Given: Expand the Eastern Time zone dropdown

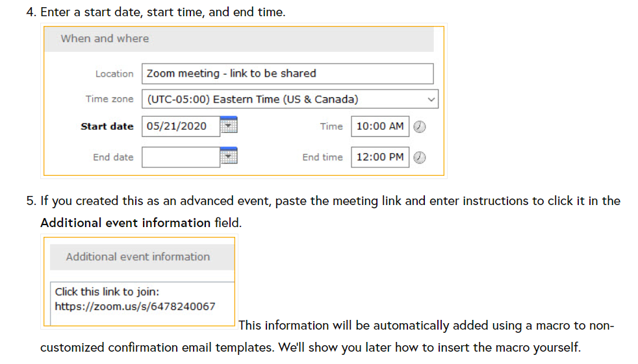Looking at the screenshot, I should point(290,99).
